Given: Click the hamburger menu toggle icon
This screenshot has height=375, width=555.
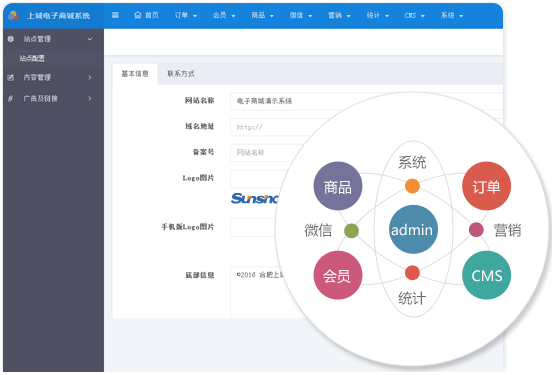Looking at the screenshot, I should pos(115,15).
